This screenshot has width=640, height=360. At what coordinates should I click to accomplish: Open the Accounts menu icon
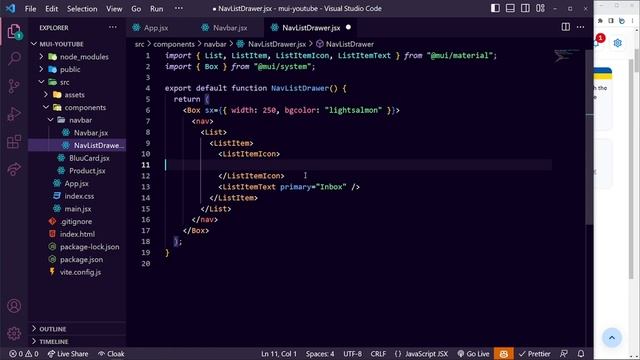click(14, 306)
